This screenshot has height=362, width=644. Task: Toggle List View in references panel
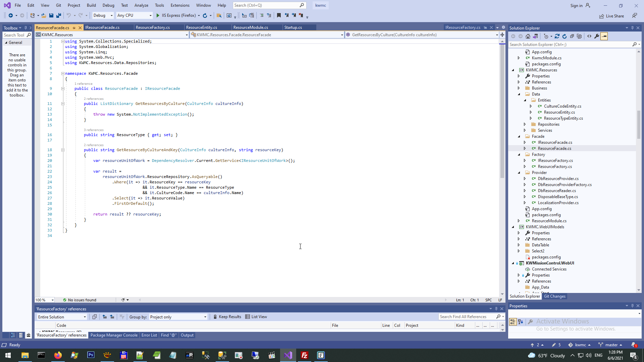[x=256, y=317]
